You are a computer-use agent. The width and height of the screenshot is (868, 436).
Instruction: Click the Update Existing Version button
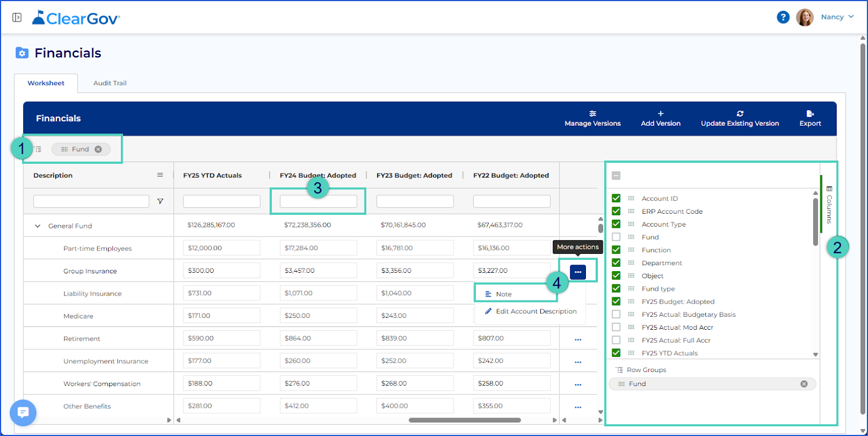point(739,118)
